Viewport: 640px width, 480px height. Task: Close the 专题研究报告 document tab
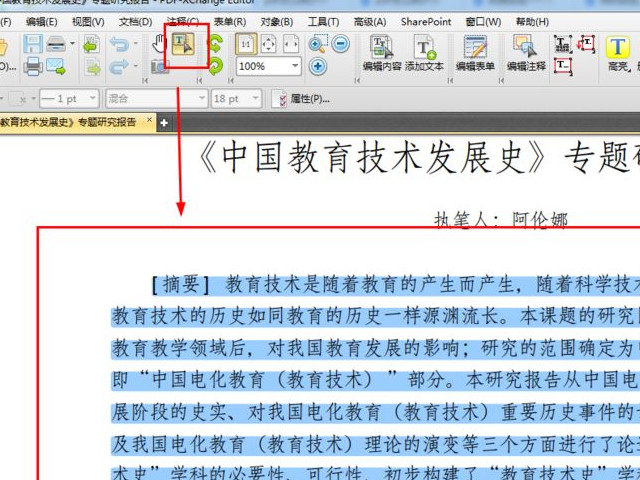click(x=149, y=120)
